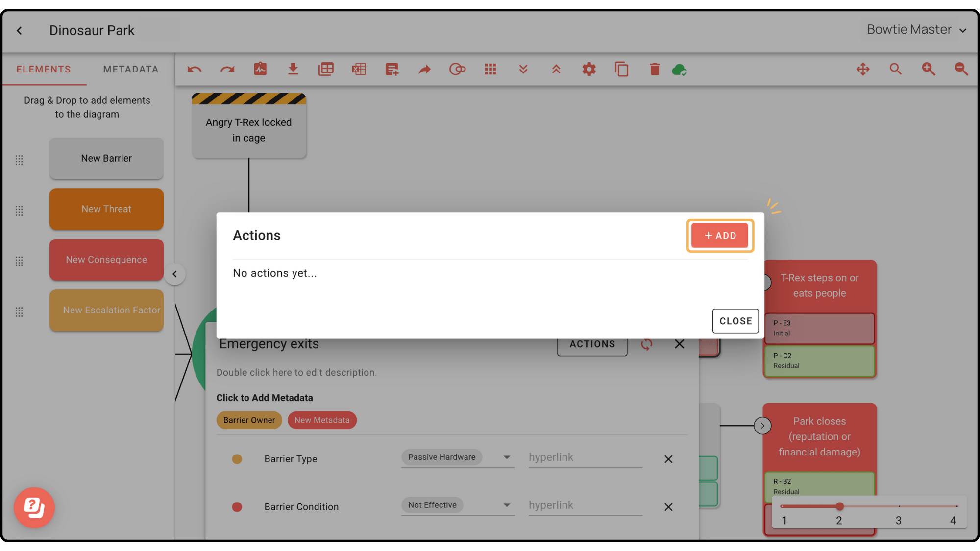
Task: Open the Settings gear in the toolbar
Action: [x=589, y=69]
